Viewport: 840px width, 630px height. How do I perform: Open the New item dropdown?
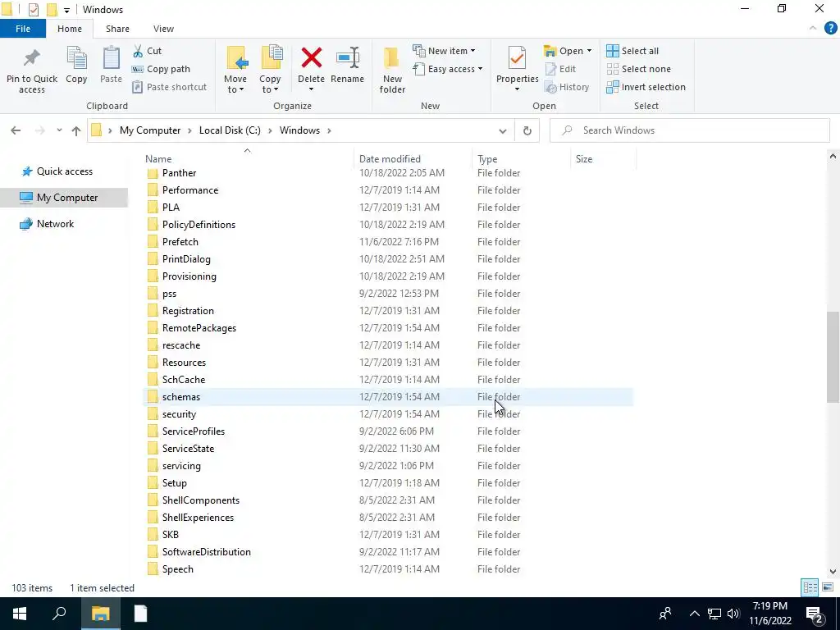pyautogui.click(x=444, y=51)
